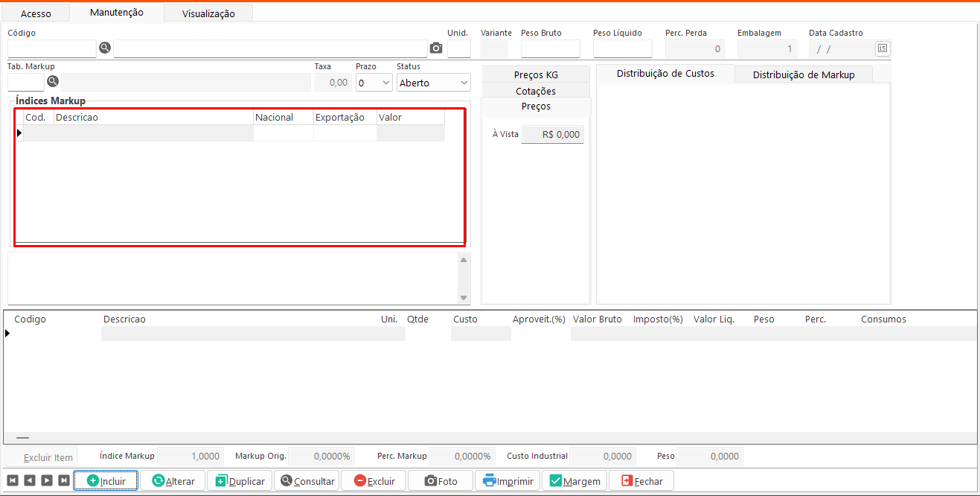Viewport: 980px width, 496px height.
Task: Click the camera icon beside the description field
Action: pyautogui.click(x=436, y=48)
